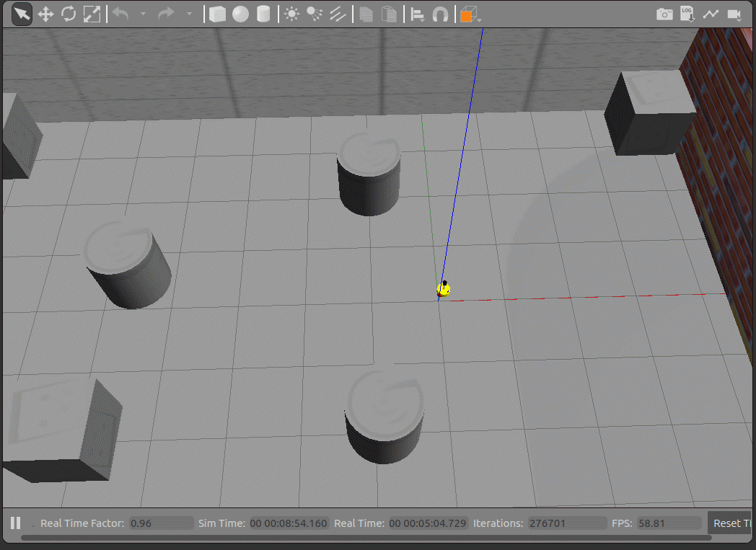Add a spot light to scene
The width and height of the screenshot is (756, 550).
(x=314, y=14)
